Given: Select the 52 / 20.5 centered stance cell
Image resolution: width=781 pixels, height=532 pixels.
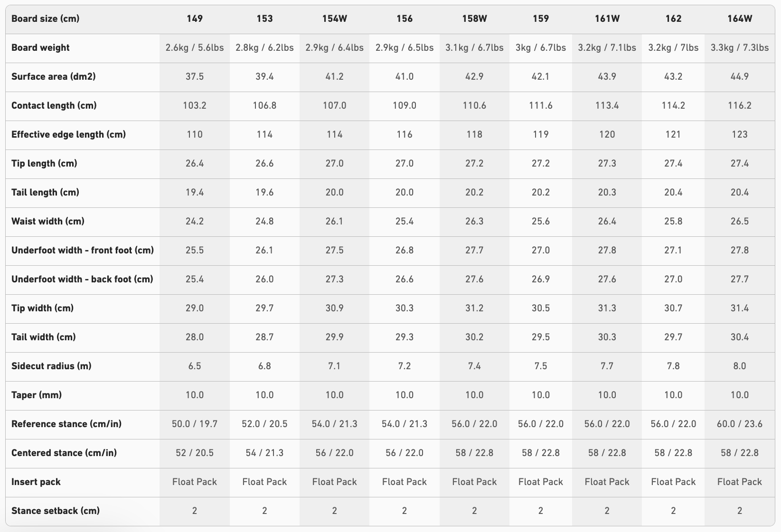Looking at the screenshot, I should point(195,453).
